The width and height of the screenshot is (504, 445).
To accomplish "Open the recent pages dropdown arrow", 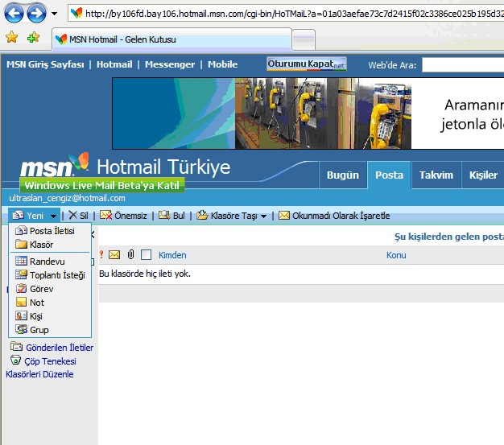I will [x=54, y=14].
